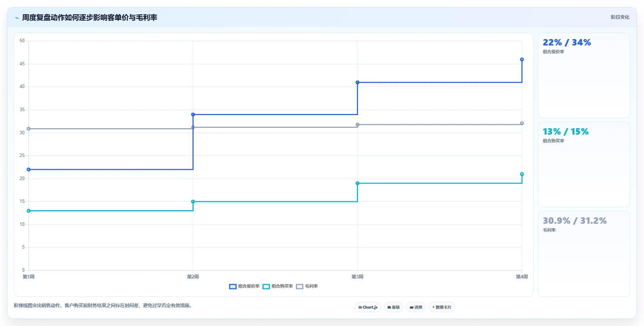This screenshot has height=326, width=644.
Task: Click the blue 组合报价率 point at 第2周
Action: pyautogui.click(x=193, y=114)
